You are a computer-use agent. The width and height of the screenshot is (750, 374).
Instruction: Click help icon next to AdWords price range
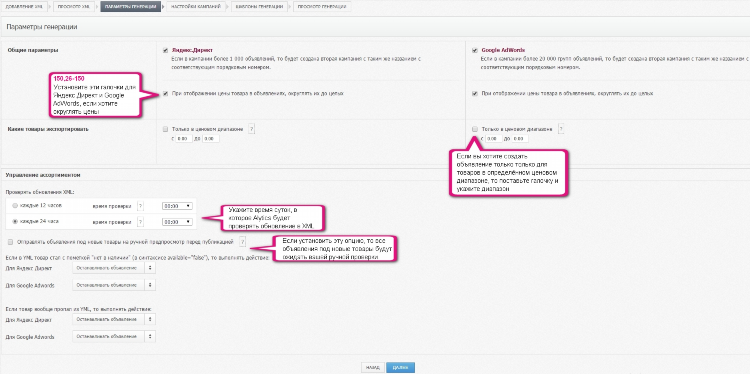click(561, 129)
